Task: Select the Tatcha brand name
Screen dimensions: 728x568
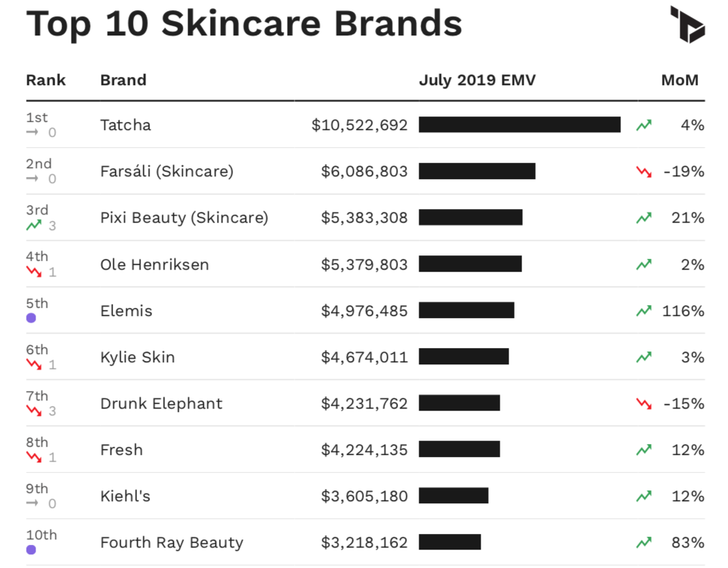Action: tap(125, 125)
